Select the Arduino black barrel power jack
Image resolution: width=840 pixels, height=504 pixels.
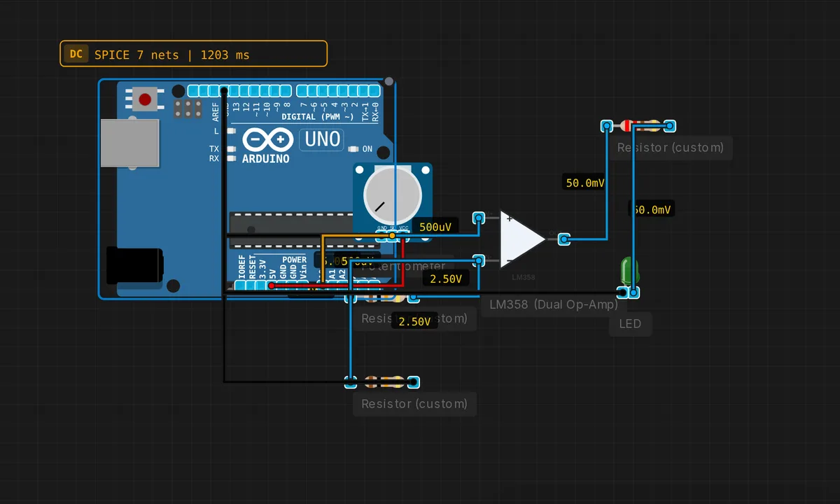click(134, 265)
